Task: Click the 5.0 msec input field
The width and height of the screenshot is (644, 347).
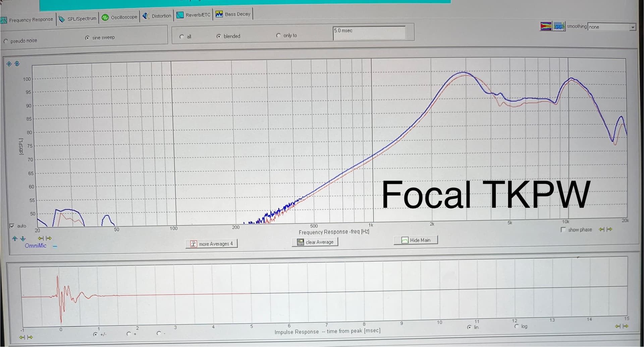Action: (x=369, y=33)
